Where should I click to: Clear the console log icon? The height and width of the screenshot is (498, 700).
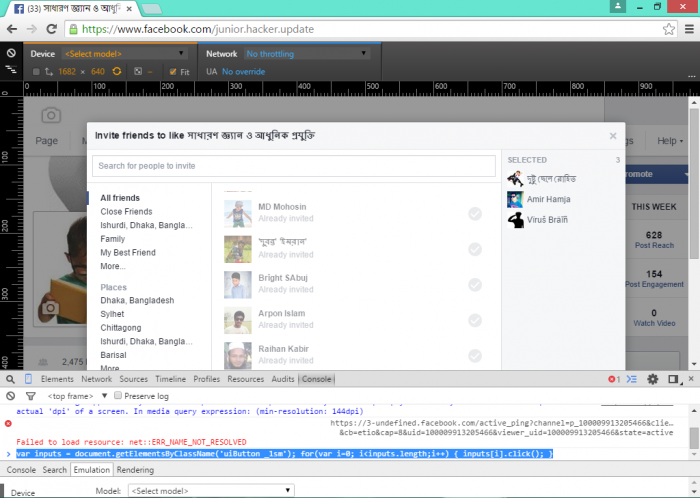tap(11, 396)
